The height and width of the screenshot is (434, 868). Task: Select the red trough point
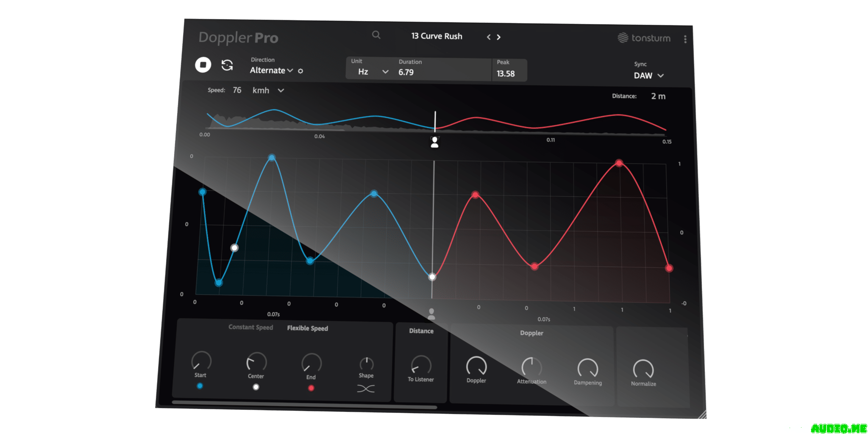point(534,267)
